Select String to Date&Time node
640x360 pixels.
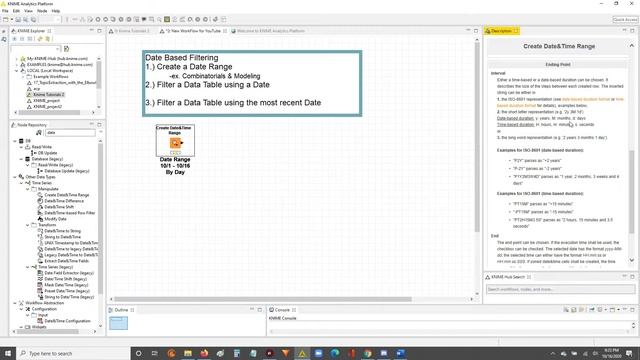coord(62,237)
